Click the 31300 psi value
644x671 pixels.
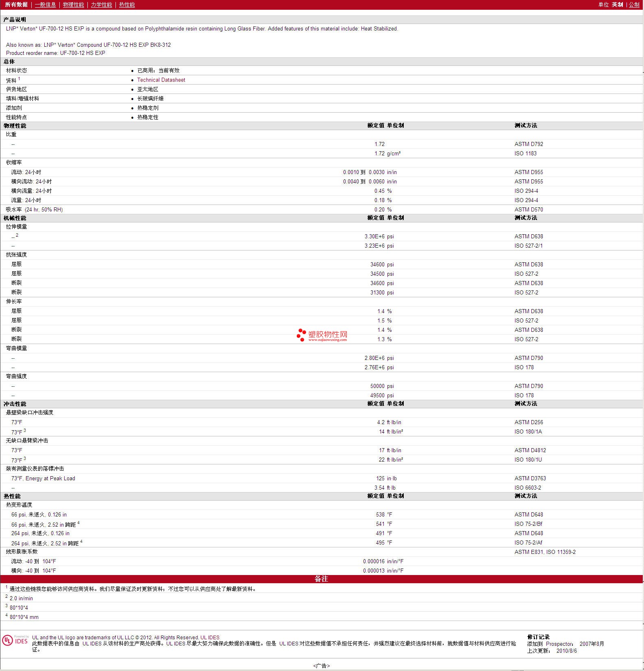(x=382, y=292)
